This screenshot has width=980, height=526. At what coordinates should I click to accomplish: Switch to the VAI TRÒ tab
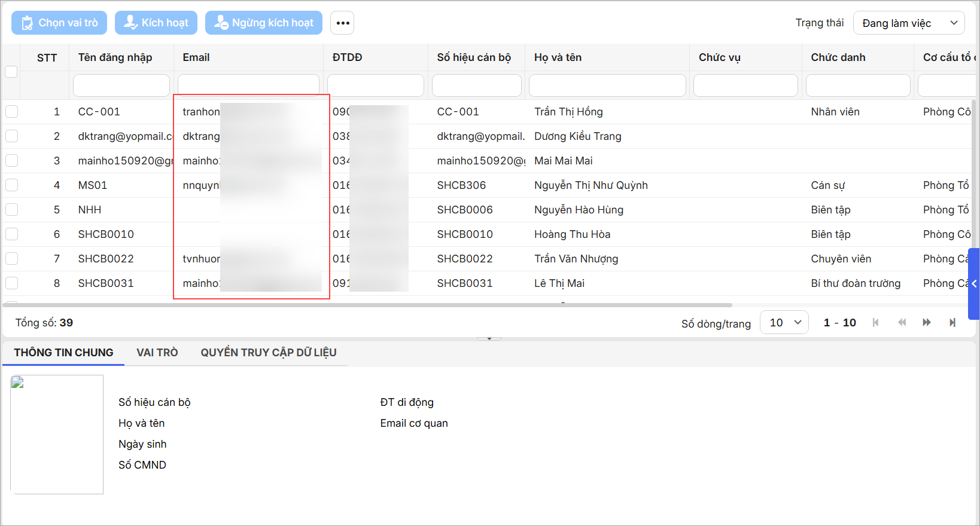[157, 353]
